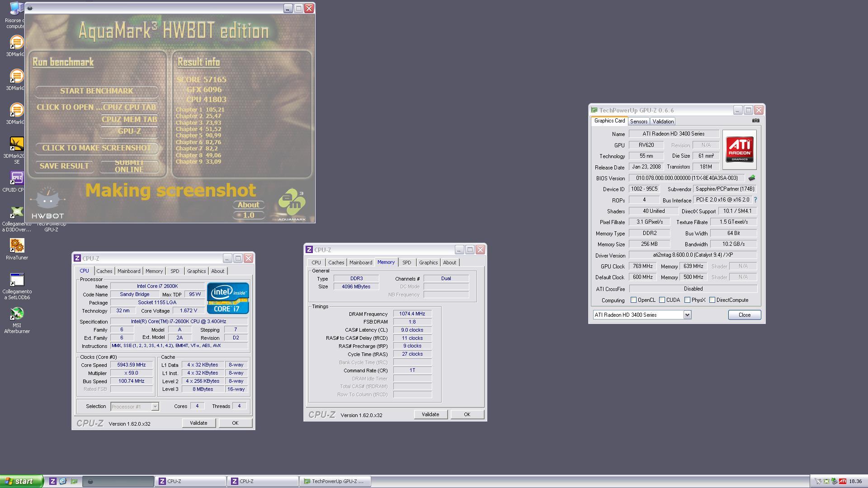Click Close in GPU-Z

click(744, 315)
